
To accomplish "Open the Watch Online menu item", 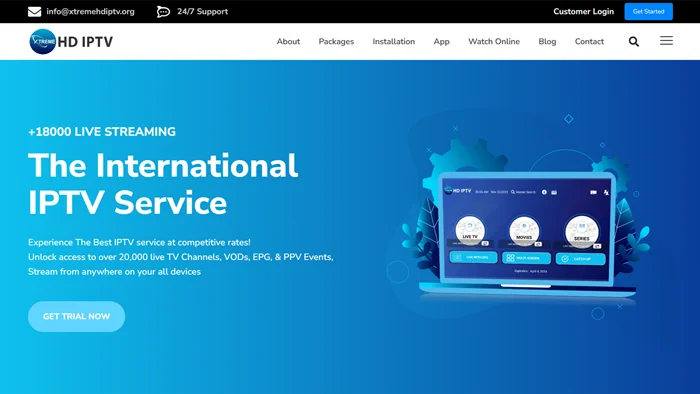I will click(x=494, y=41).
